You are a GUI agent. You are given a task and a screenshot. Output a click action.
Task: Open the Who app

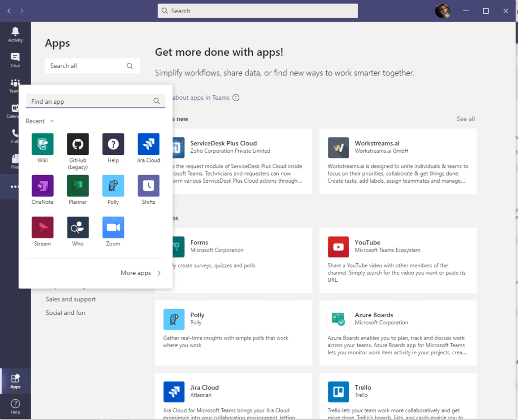[x=77, y=227]
